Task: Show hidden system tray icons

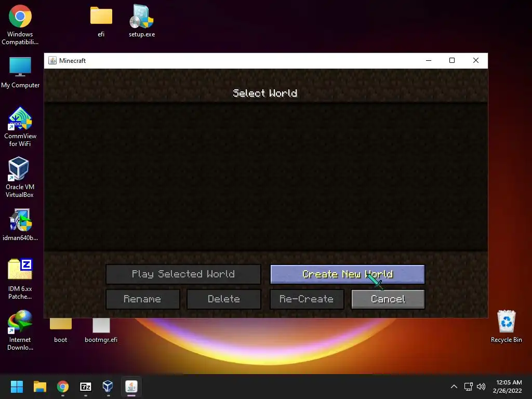Action: 454,387
